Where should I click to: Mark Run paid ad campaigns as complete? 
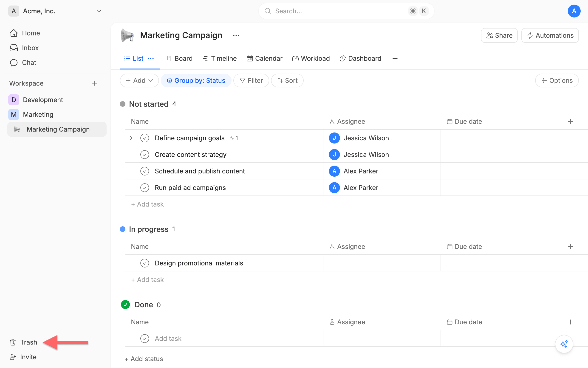tap(144, 188)
